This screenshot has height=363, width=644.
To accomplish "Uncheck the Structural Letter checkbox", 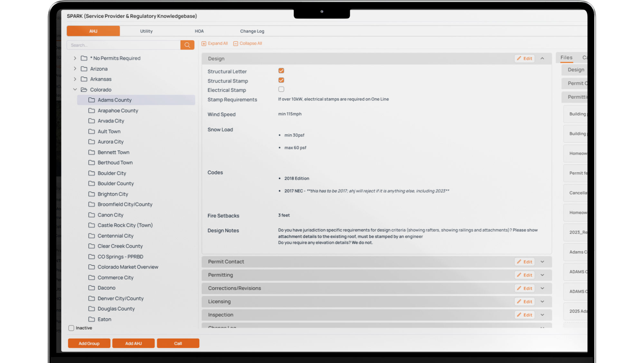I will [281, 71].
